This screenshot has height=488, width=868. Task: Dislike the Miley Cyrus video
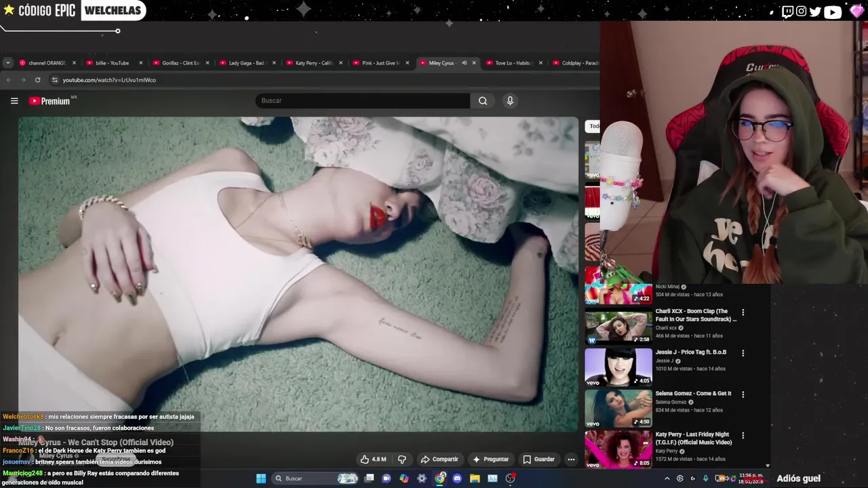click(402, 459)
